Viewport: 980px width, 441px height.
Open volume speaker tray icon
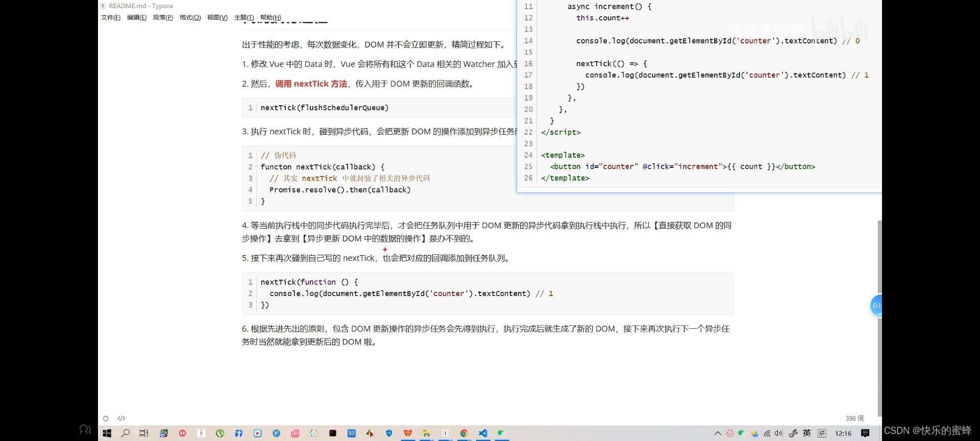tap(778, 433)
